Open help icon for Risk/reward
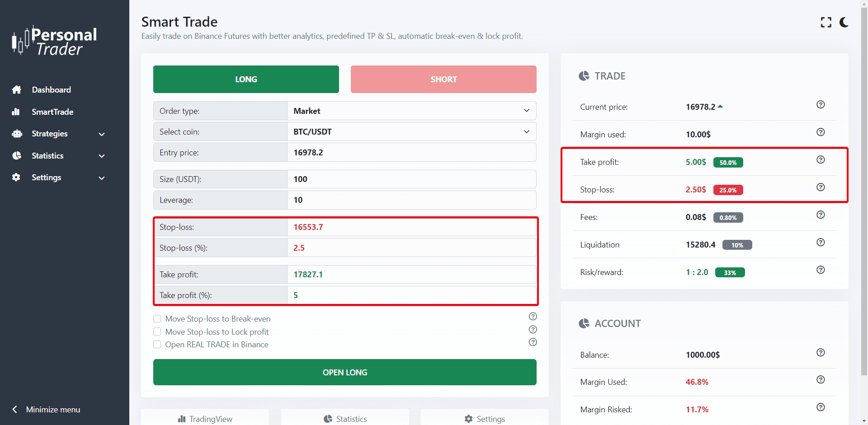 point(821,270)
